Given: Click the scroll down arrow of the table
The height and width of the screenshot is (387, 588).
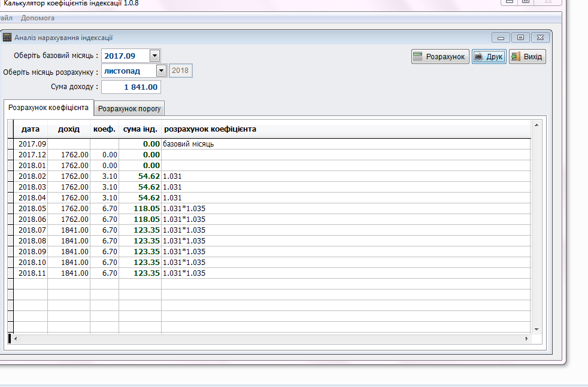Looking at the screenshot, I should point(537,330).
